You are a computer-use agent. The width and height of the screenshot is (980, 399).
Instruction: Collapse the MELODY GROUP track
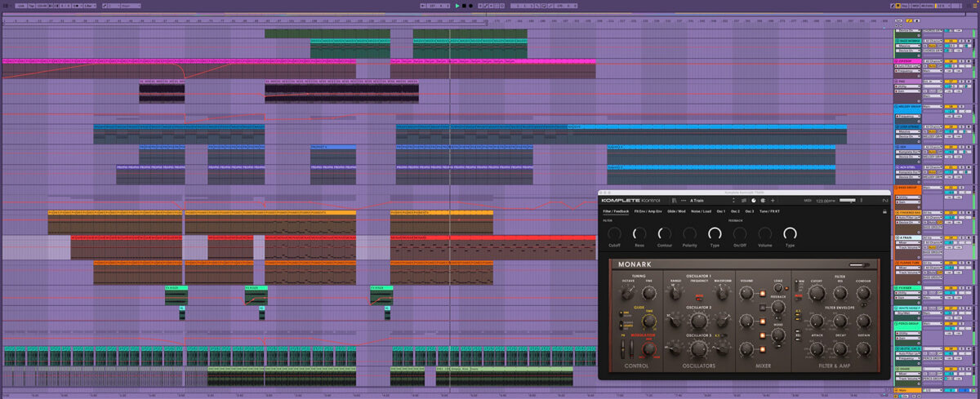896,106
